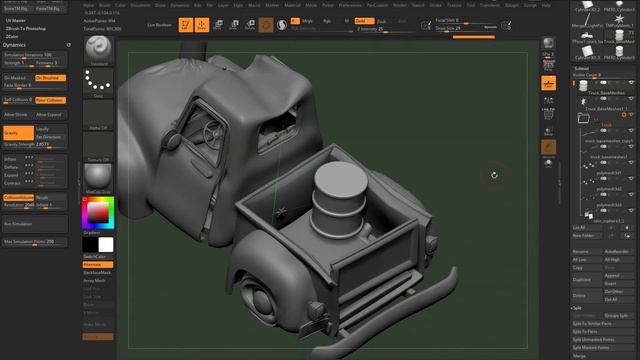Toggle the Zadd button

(364, 21)
